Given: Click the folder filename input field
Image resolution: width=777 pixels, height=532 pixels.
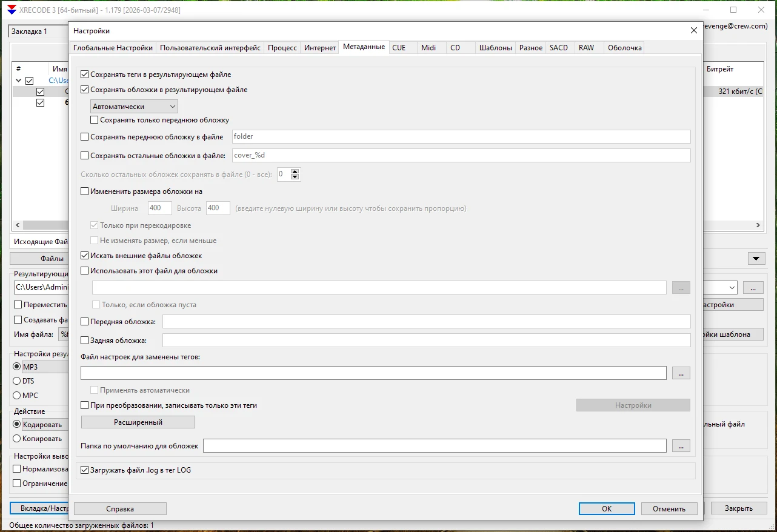Looking at the screenshot, I should pos(461,137).
